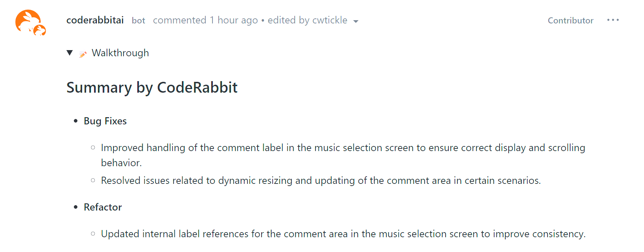644x252 pixels.
Task: Open the coderabbitai avatar profile
Action: (x=31, y=23)
